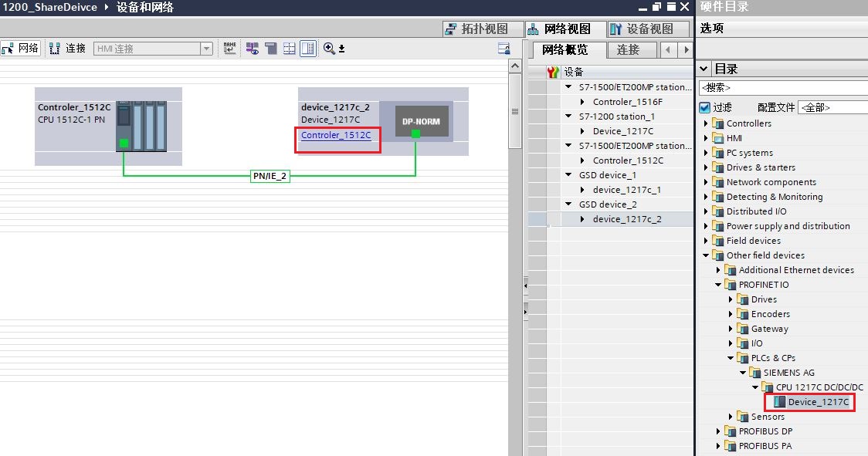Switch to the 网络视图 network view tab
Screen dimensions: 868x456
coord(565,29)
